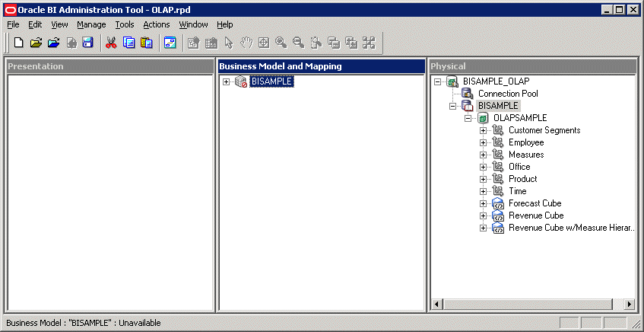
Task: Expand the Measures node
Action: [483, 155]
